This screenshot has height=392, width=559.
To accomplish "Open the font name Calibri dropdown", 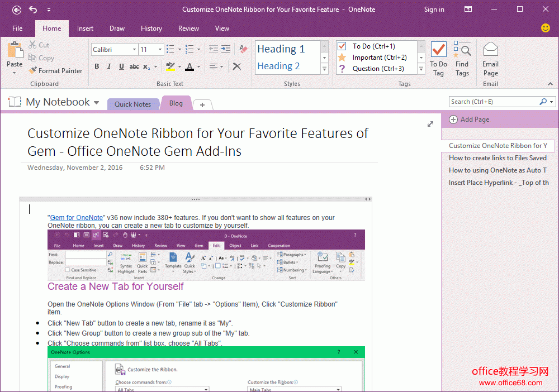I will point(134,50).
